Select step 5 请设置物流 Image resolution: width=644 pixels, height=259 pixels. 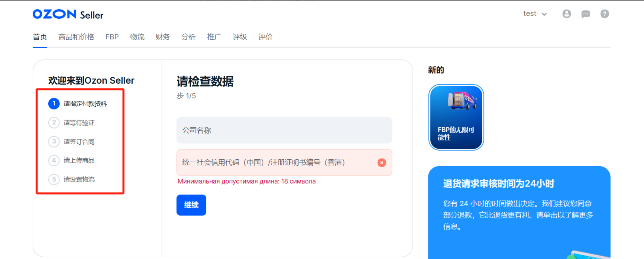(71, 179)
